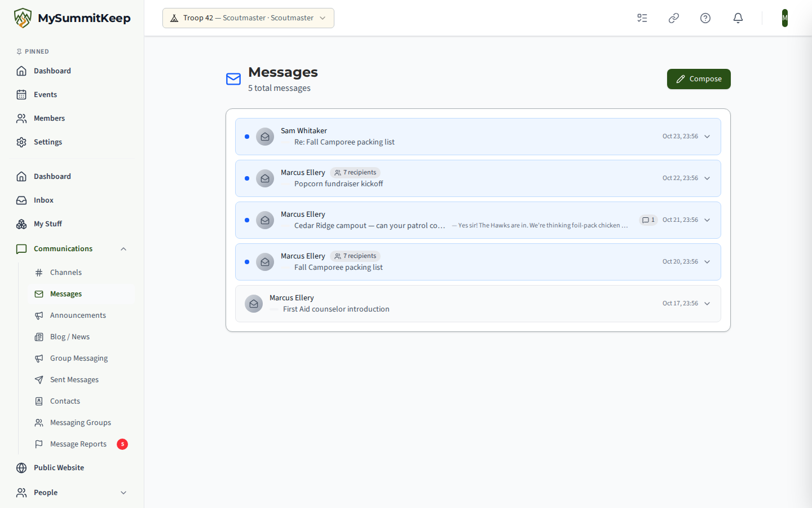This screenshot has width=812, height=508.
Task: Click the 7 recipients badge on Popcorn fundraiser
Action: pos(355,173)
